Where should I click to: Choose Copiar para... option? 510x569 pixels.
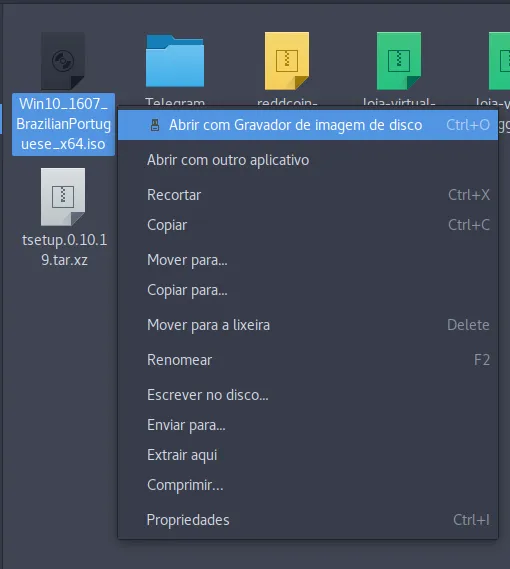click(308, 290)
